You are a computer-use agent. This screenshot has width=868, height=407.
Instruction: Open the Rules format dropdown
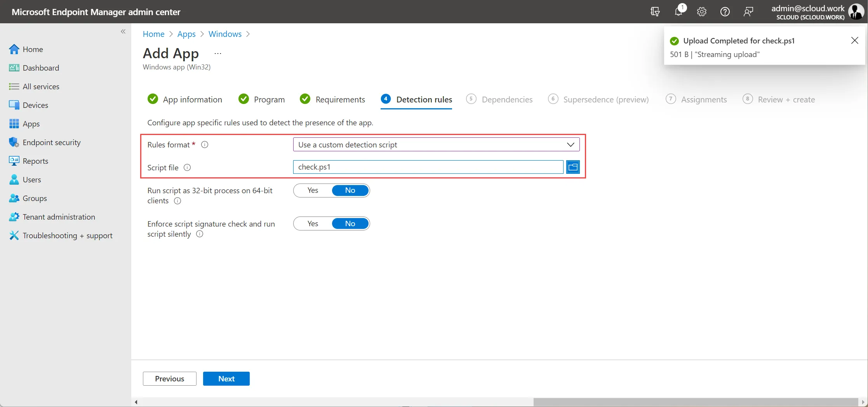(x=436, y=145)
